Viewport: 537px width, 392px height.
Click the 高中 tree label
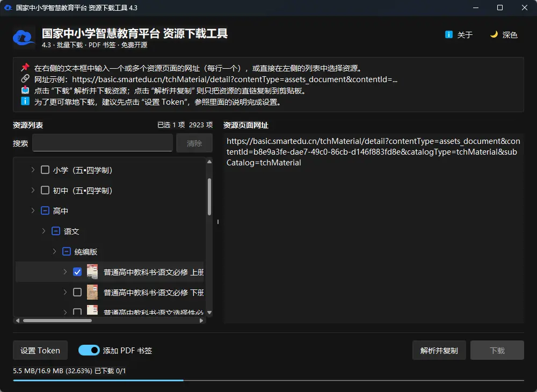(61, 210)
